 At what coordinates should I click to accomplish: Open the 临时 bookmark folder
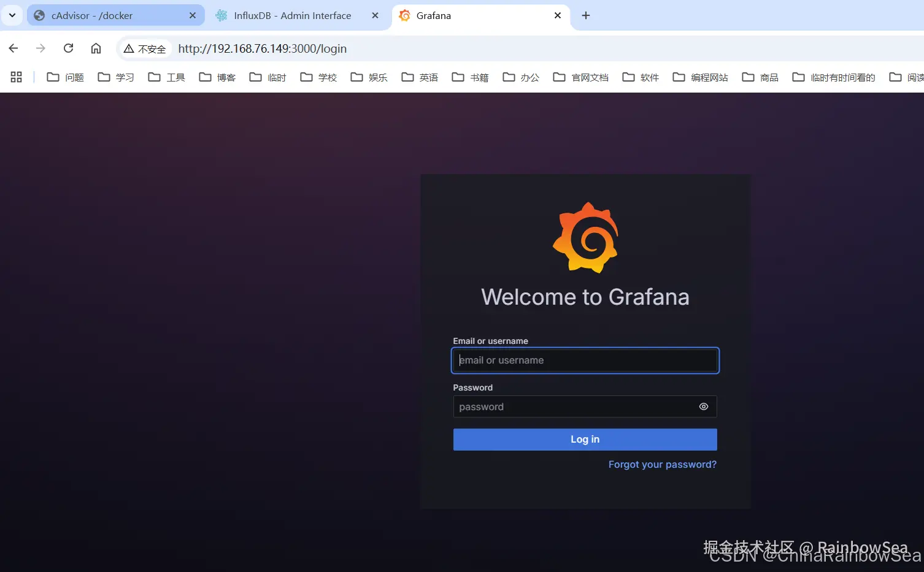tap(268, 77)
